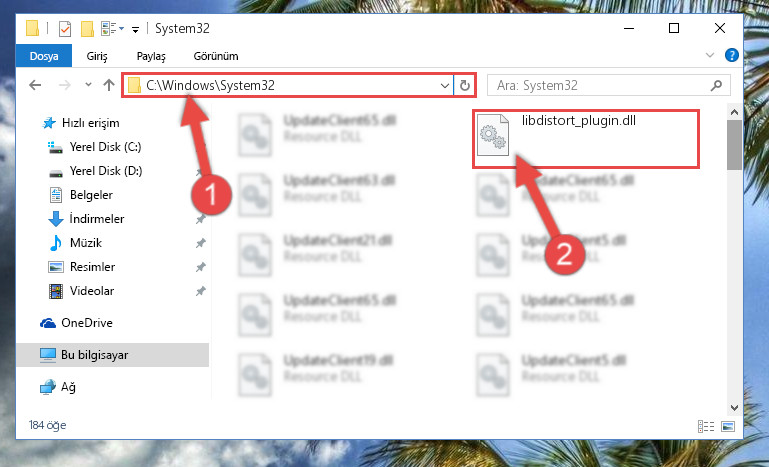Click the Properties checkmark icon in title bar

coord(65,28)
